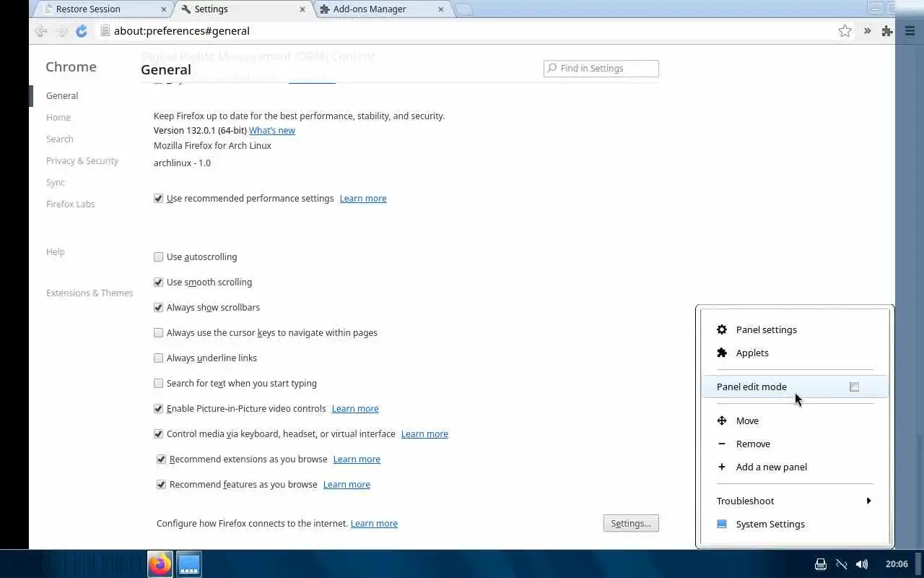924x578 pixels.
Task: Toggle Recommend features as you browse
Action: pyautogui.click(x=161, y=484)
